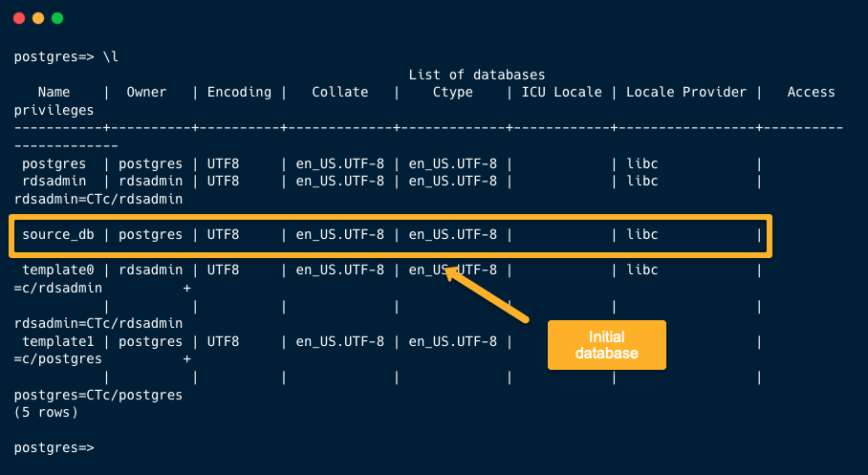Click the '(5 rows)' result count
This screenshot has height=475, width=868.
tap(46, 413)
